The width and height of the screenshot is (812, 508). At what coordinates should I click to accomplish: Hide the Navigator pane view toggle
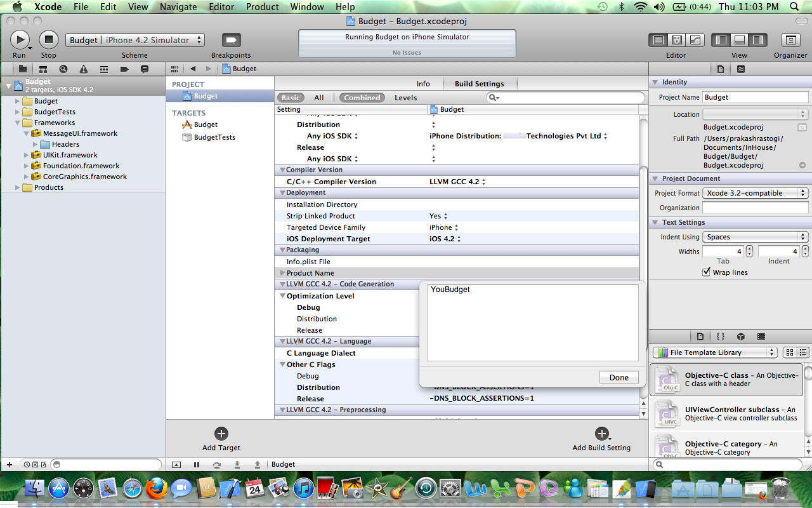721,40
